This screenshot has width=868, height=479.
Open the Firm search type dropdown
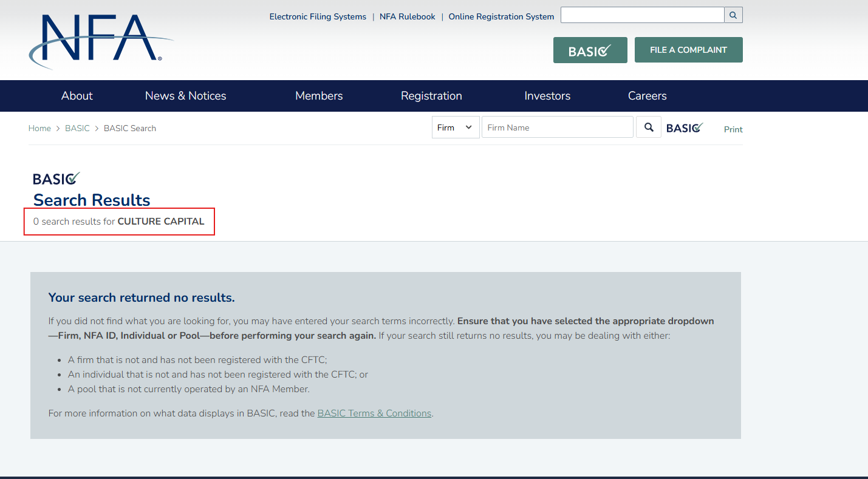pyautogui.click(x=456, y=127)
